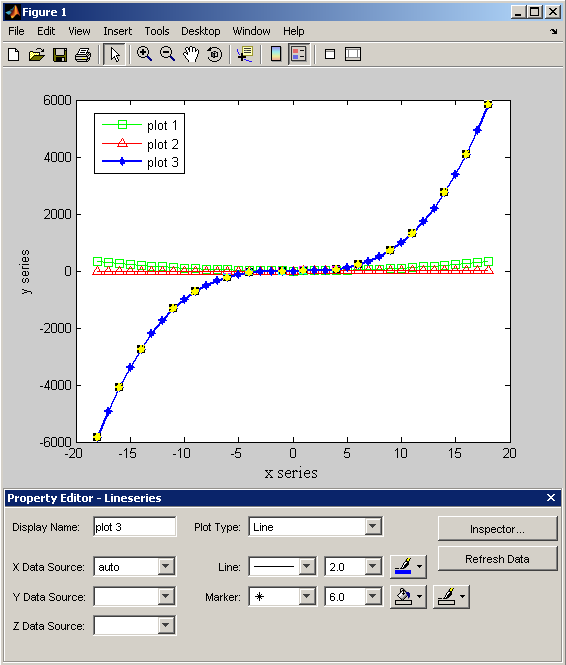The width and height of the screenshot is (566, 665).
Task: Expand the Z Data Source dropdown
Action: point(166,625)
